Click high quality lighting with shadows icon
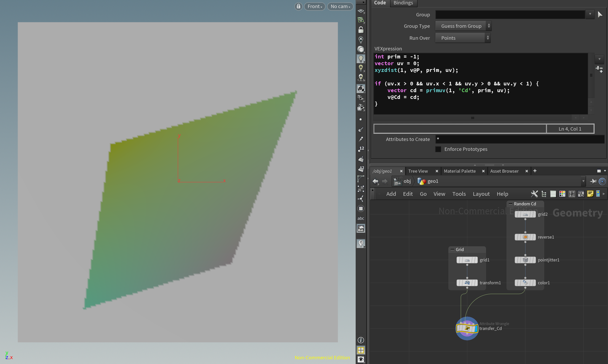This screenshot has height=364, width=608. 361,77
